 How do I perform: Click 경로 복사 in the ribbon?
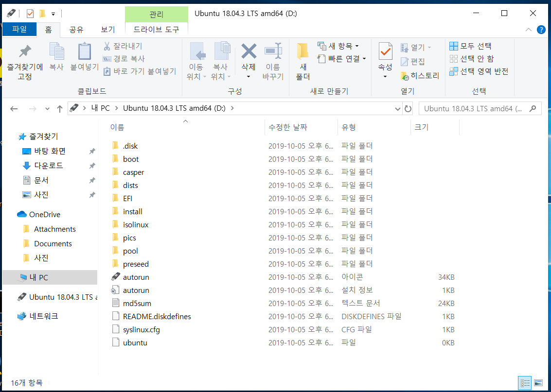click(x=124, y=59)
